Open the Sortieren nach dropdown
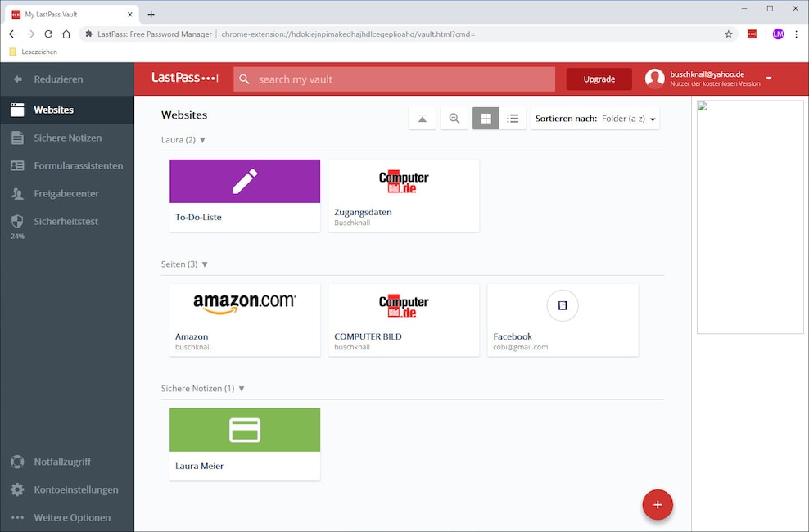The height and width of the screenshot is (532, 809). pyautogui.click(x=595, y=119)
